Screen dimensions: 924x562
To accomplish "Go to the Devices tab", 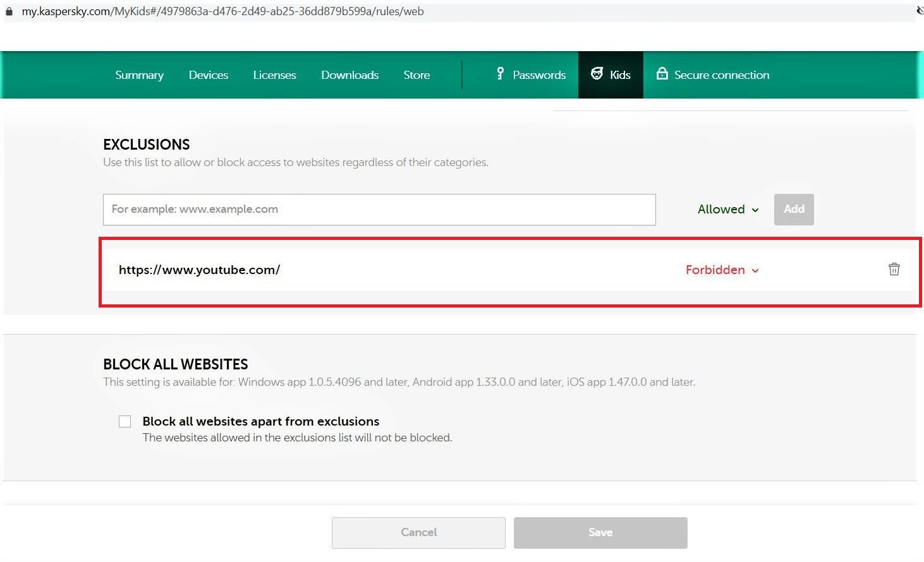I will click(209, 75).
